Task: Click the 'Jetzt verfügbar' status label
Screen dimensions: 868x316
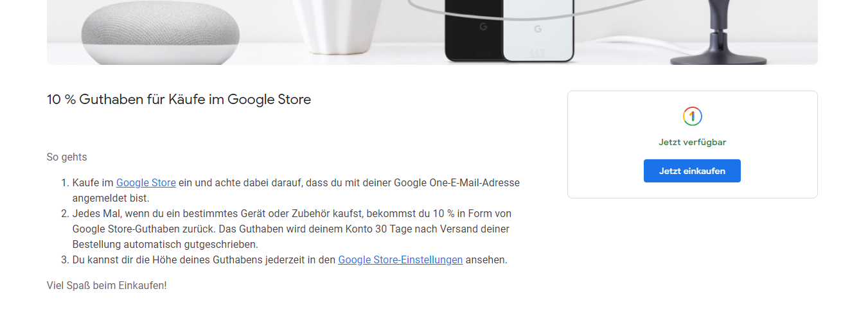Action: [692, 142]
